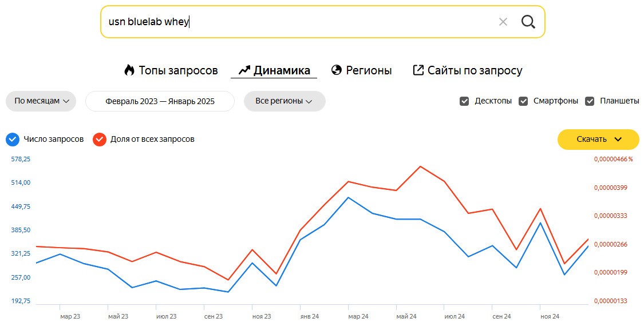Viewport: 644px width, 326px height.
Task: Click the globe Регионы icon
Action: click(x=337, y=70)
